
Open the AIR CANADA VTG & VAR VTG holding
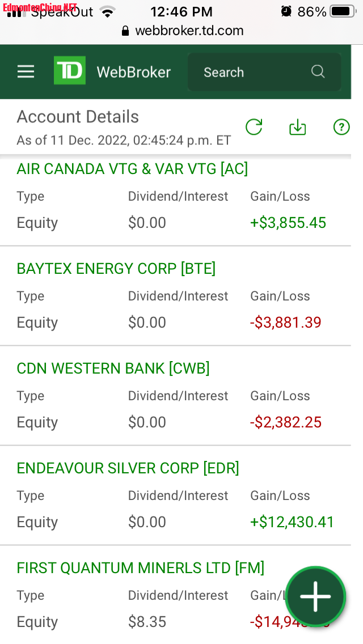pyautogui.click(x=132, y=169)
